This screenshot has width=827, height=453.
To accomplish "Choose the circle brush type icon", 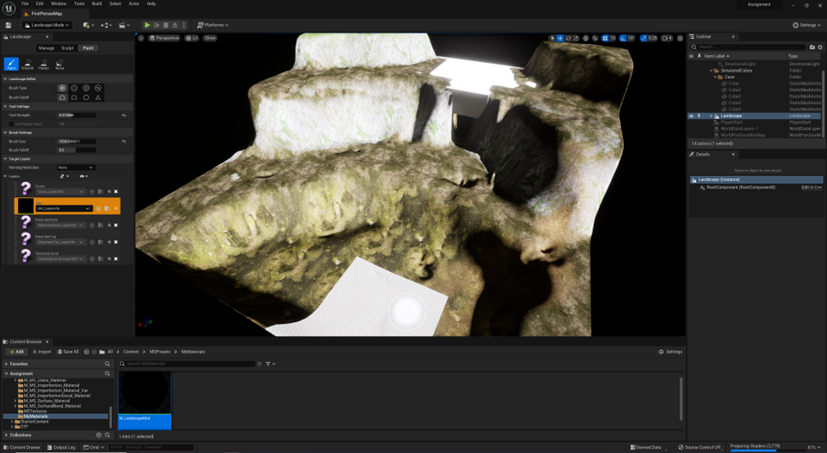I will coord(62,88).
